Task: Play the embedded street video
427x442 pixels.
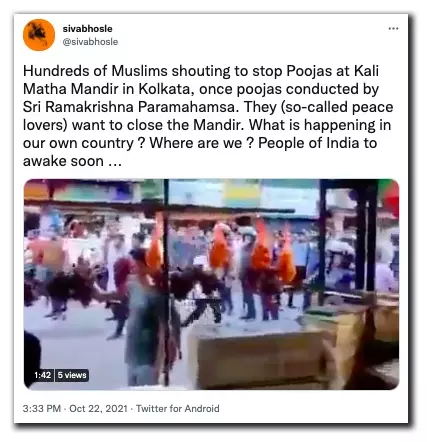Action: coord(211,284)
